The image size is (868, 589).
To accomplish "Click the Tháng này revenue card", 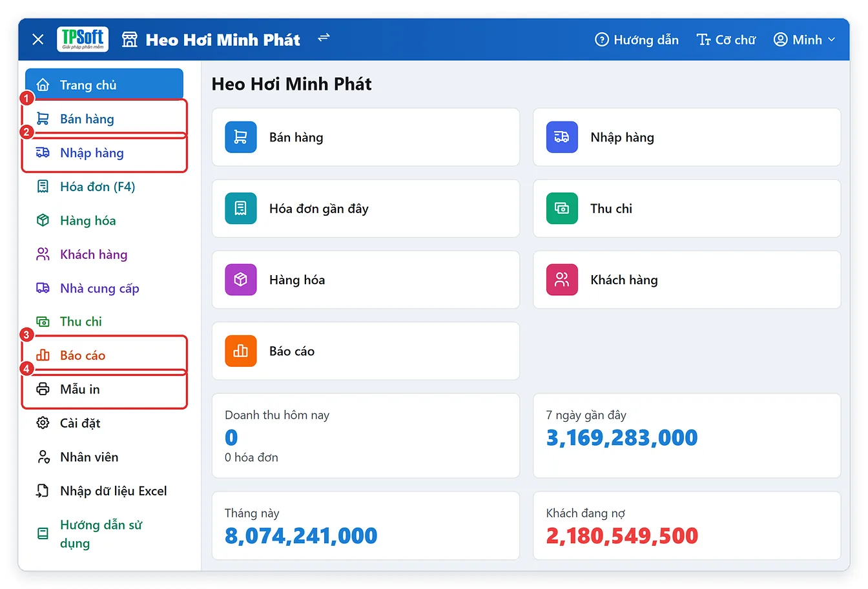I will tap(366, 526).
